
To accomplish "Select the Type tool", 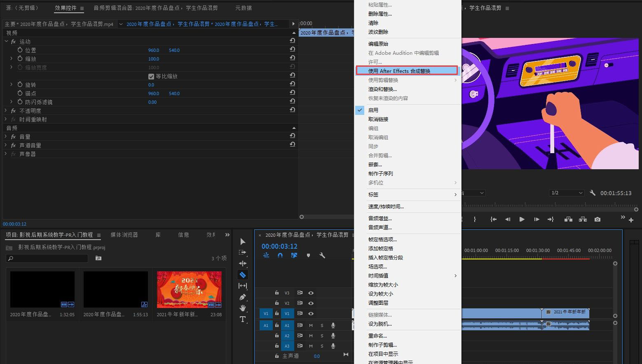I will pyautogui.click(x=243, y=319).
